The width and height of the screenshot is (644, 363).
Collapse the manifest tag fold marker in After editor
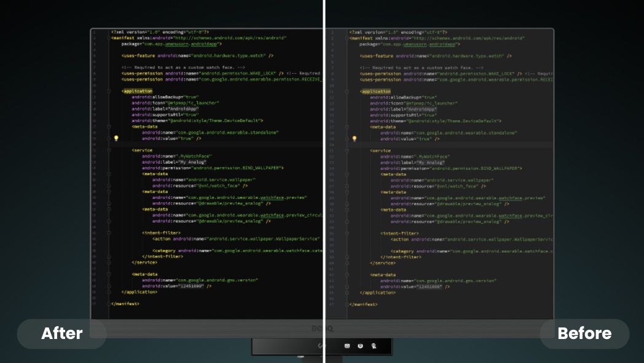pyautogui.click(x=108, y=38)
